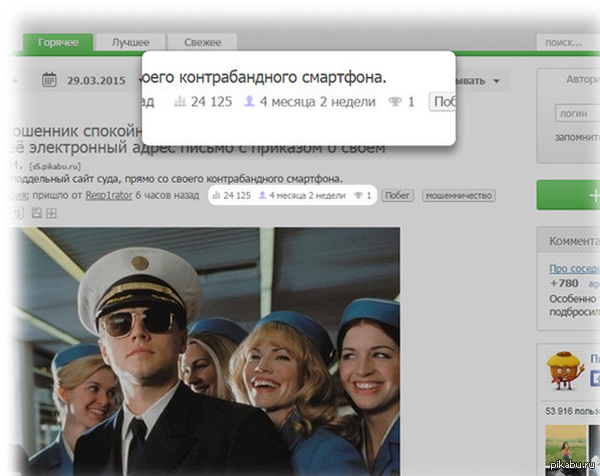Image resolution: width=600 pixels, height=476 pixels.
Task: Click the rating bars icon in the magnified callout
Action: (180, 102)
